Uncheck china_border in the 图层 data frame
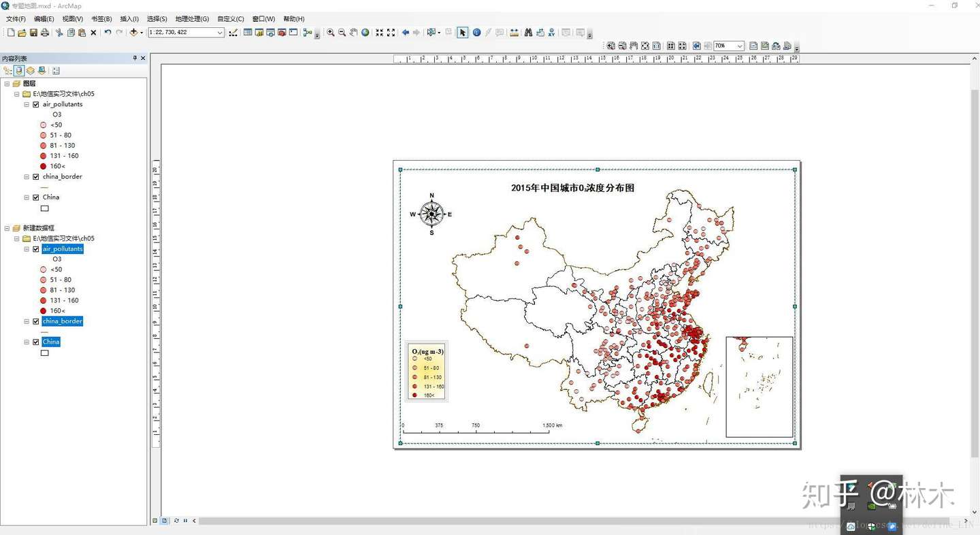The height and width of the screenshot is (535, 980). click(x=36, y=177)
